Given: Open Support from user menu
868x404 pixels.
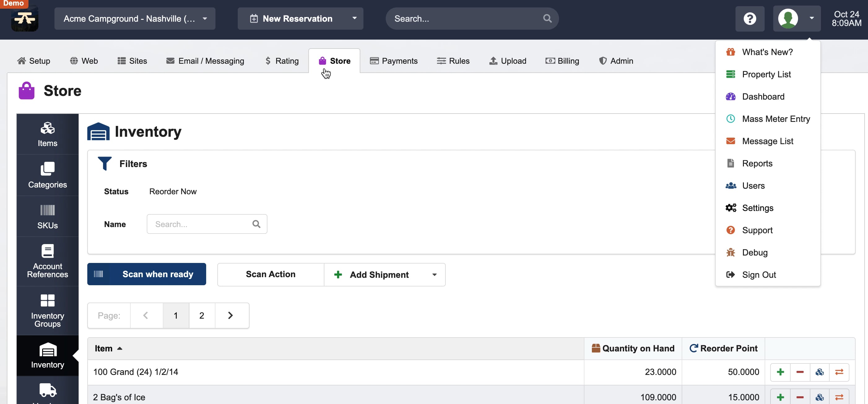Looking at the screenshot, I should pyautogui.click(x=768, y=230).
